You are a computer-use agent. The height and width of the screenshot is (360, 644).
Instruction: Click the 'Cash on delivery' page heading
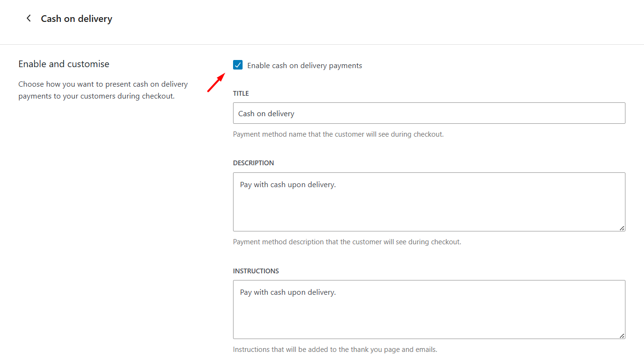click(x=77, y=19)
